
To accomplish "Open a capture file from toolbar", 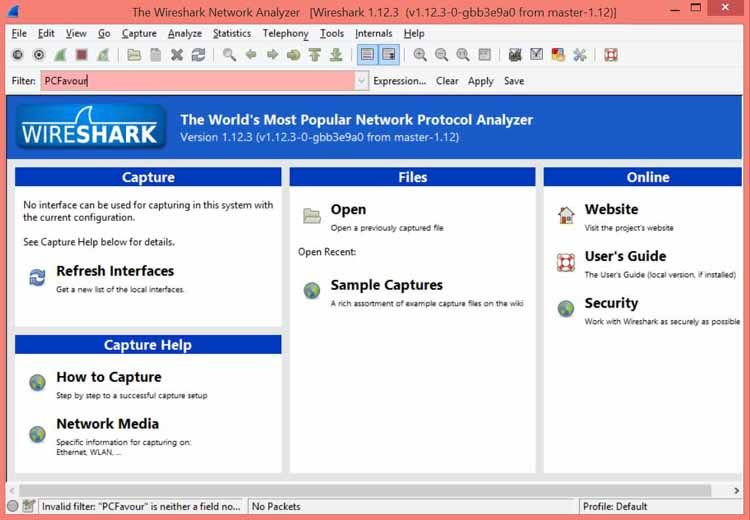I will (134, 55).
